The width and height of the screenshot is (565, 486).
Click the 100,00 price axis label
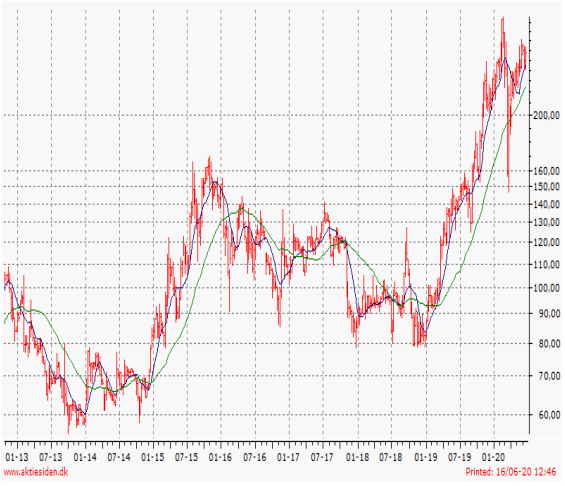click(x=547, y=288)
